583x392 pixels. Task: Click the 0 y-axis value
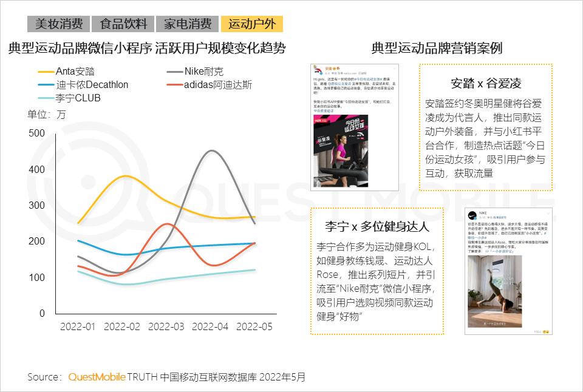point(42,313)
